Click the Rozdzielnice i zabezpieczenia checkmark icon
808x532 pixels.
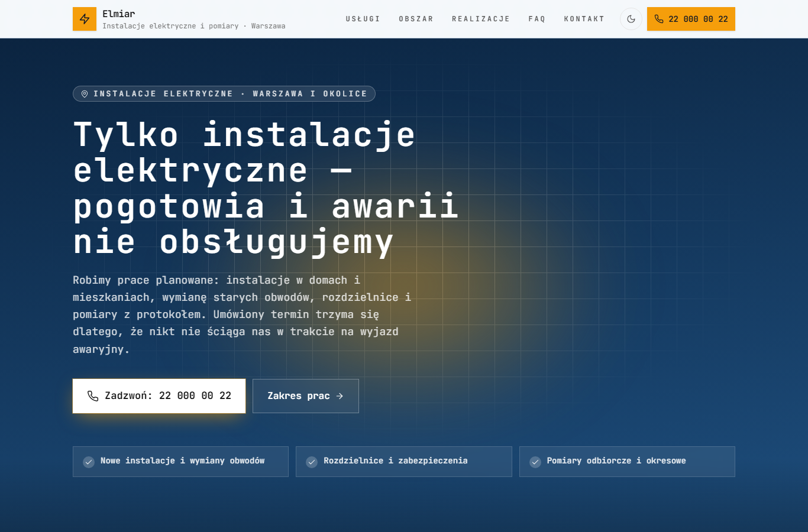(x=312, y=462)
